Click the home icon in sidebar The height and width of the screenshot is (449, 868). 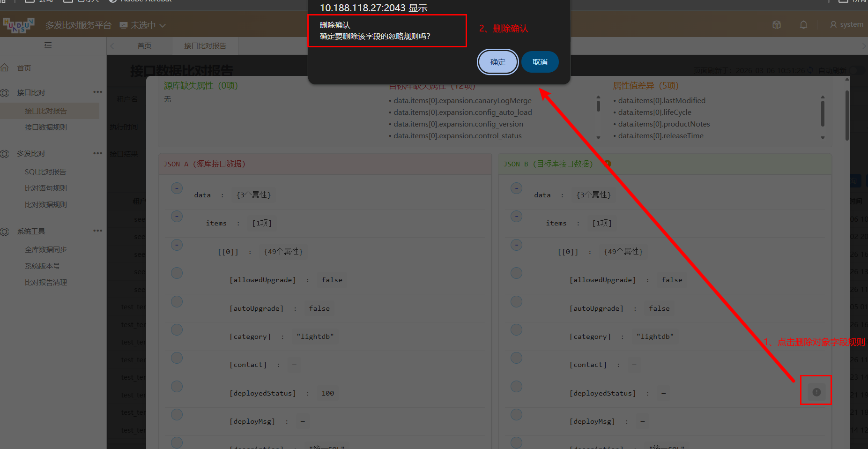(5, 68)
